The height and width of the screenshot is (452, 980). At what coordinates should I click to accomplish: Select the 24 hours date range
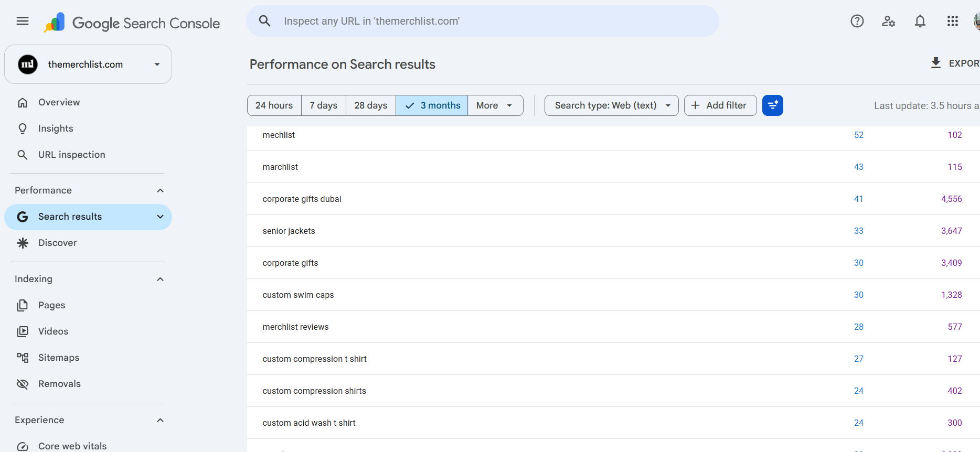click(x=274, y=105)
